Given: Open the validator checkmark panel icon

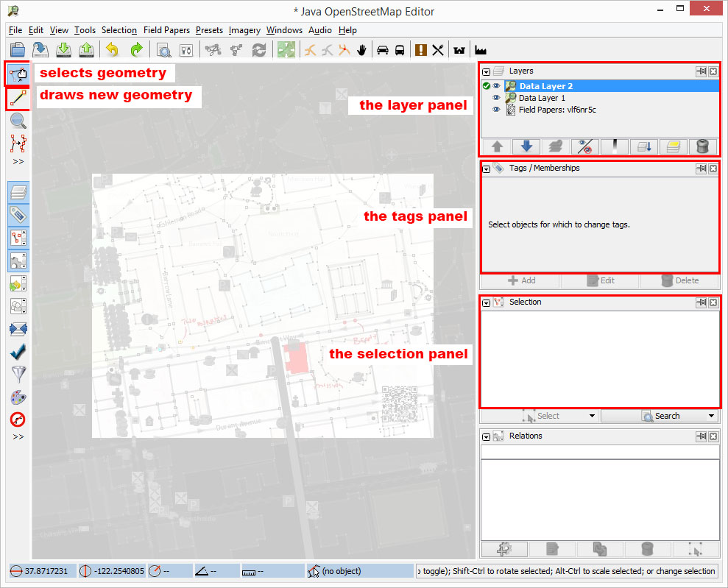Looking at the screenshot, I should tap(18, 352).
